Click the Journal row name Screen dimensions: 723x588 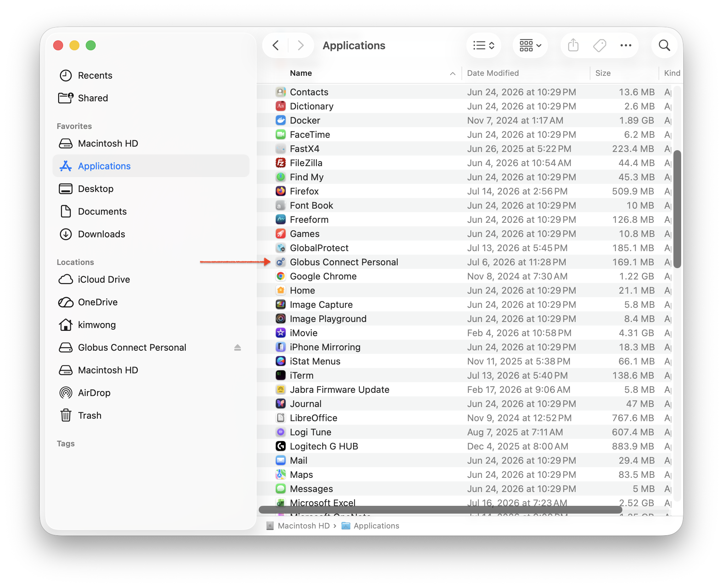[306, 404]
